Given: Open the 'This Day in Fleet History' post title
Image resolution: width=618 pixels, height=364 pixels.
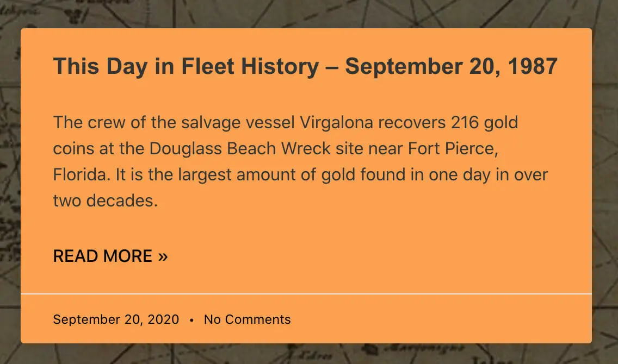Looking at the screenshot, I should [x=305, y=66].
